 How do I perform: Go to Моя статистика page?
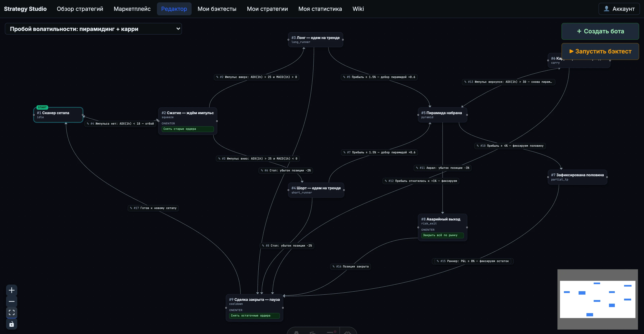coord(320,9)
